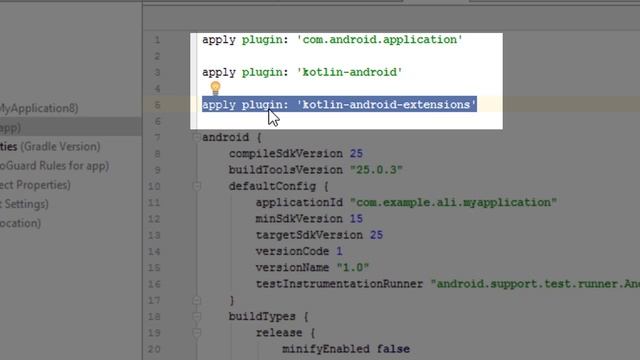Open the Project Settings file row
This screenshot has width=640, height=360.
(x=71, y=204)
